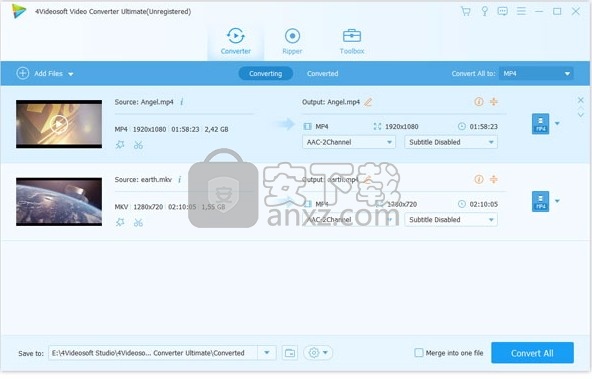Rename output Angel.mp4 with pencil icon

368,102
